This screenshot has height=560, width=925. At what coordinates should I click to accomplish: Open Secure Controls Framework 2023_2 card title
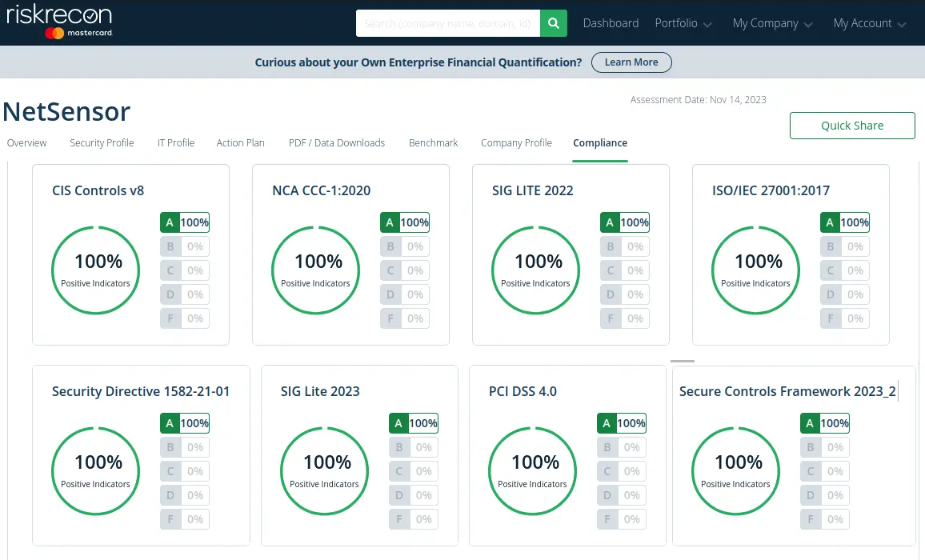[x=787, y=391]
